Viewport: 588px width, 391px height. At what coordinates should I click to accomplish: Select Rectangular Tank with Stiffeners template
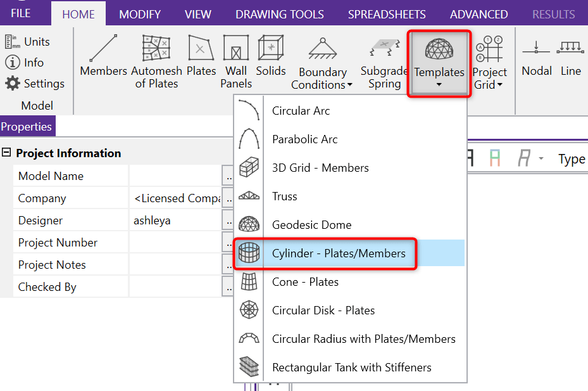351,368
